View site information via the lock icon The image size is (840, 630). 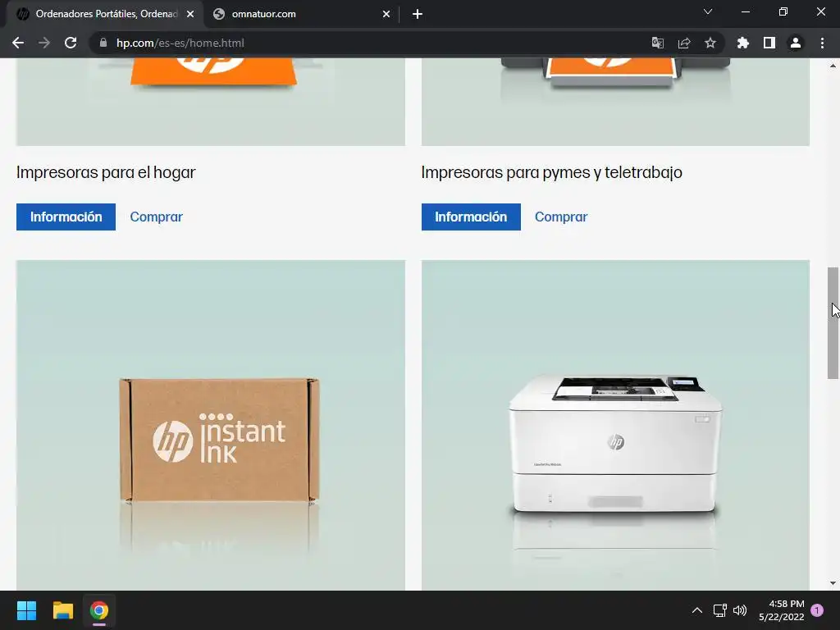coord(103,43)
